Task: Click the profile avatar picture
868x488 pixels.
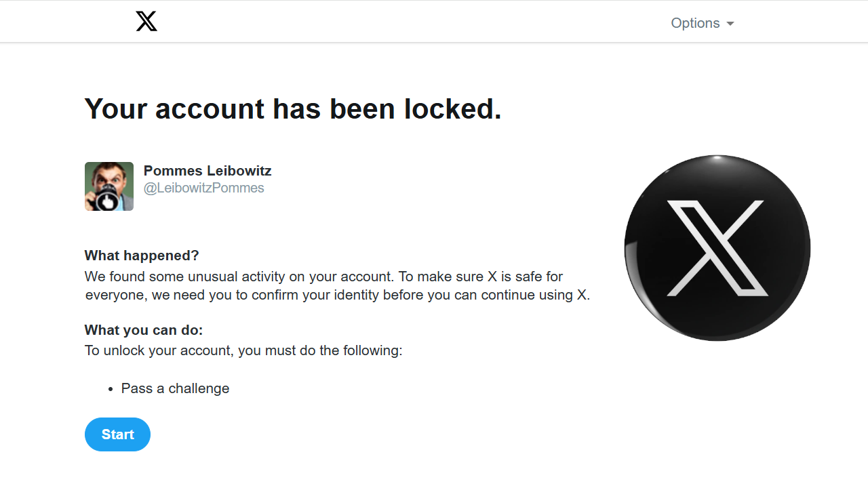Action: [109, 186]
